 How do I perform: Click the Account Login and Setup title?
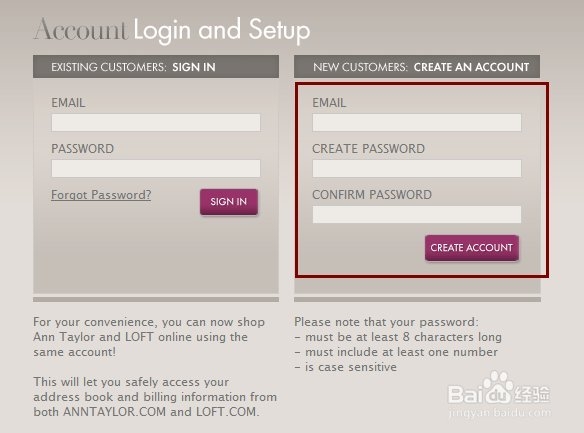[172, 30]
